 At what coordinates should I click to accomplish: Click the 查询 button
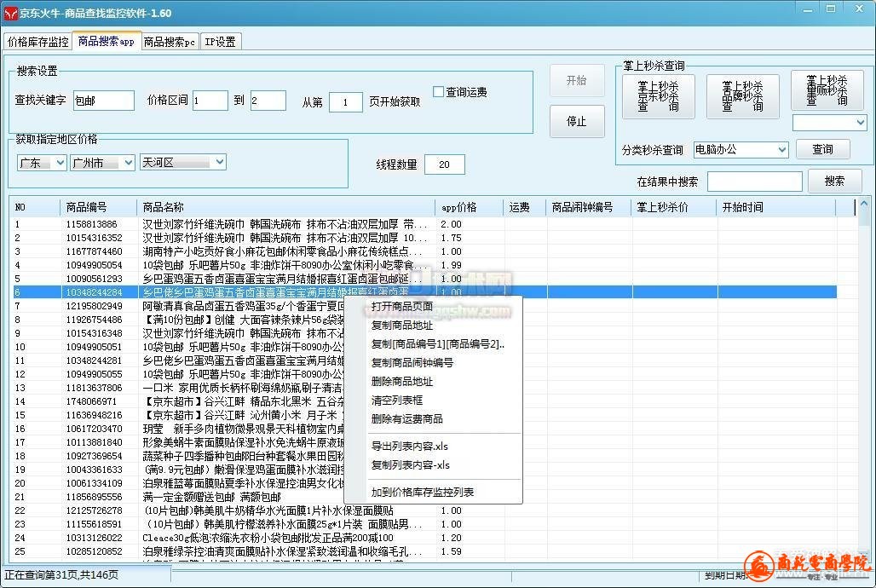pos(822,149)
